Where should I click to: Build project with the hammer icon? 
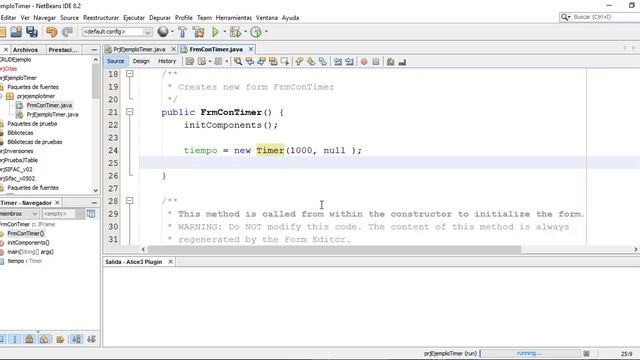[182, 32]
